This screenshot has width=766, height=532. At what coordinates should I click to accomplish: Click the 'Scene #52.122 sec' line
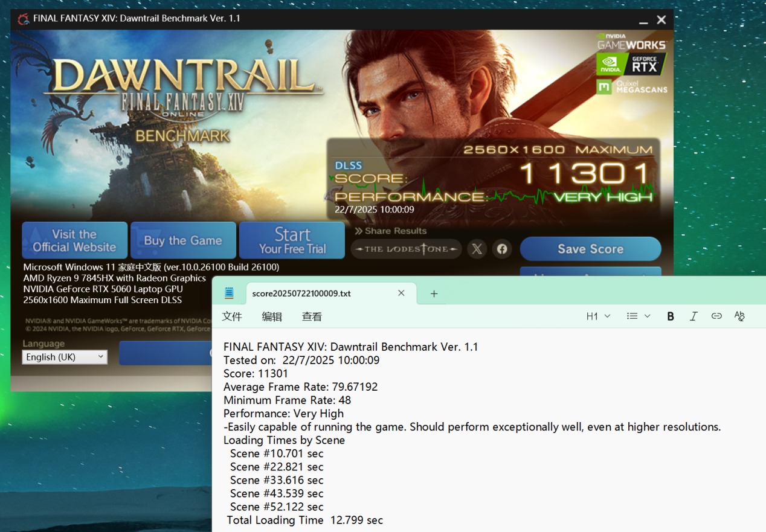(277, 507)
